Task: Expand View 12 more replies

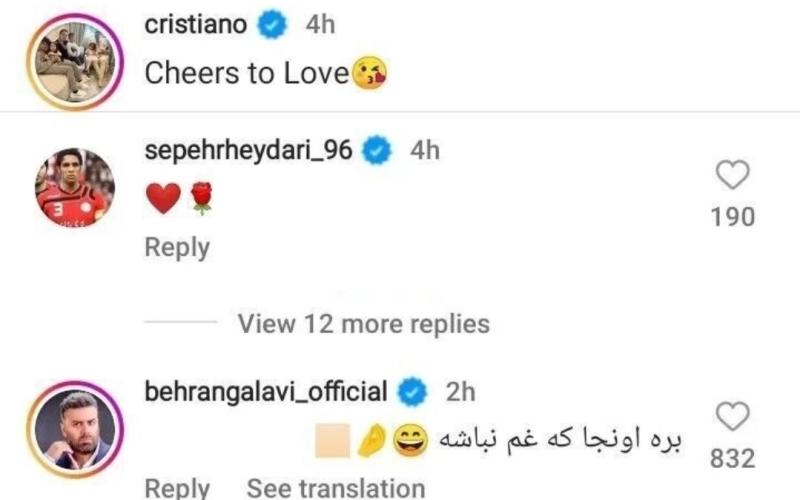Action: click(x=363, y=323)
